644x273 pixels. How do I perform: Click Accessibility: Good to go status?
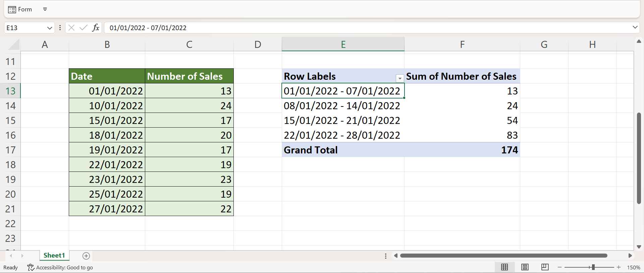point(60,267)
